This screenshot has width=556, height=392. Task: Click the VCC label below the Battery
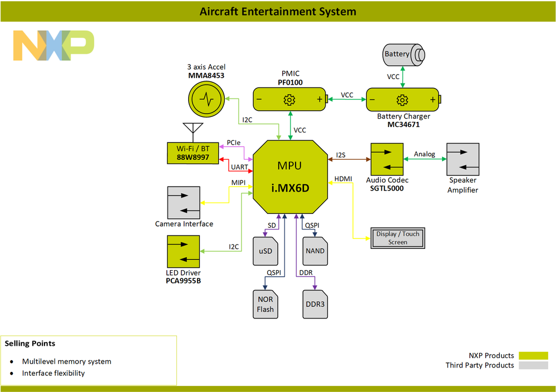[x=393, y=77]
